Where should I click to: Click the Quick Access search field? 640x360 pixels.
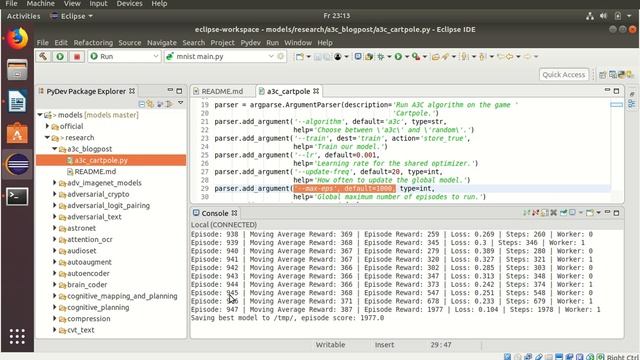click(564, 75)
